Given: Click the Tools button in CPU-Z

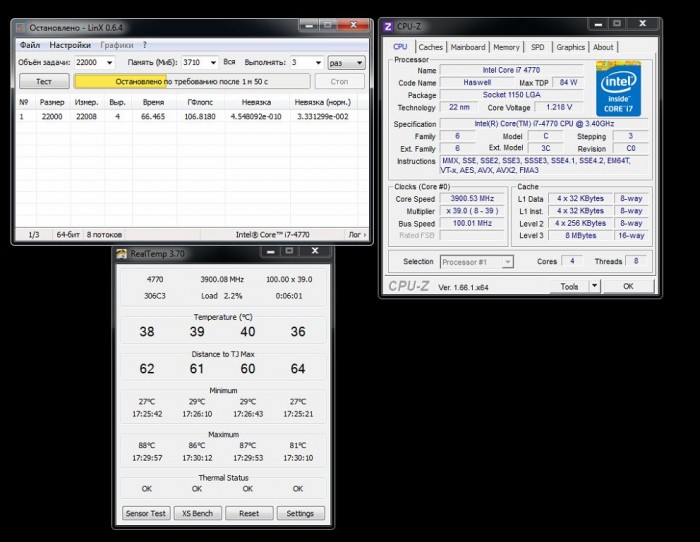Looking at the screenshot, I should pos(569,286).
